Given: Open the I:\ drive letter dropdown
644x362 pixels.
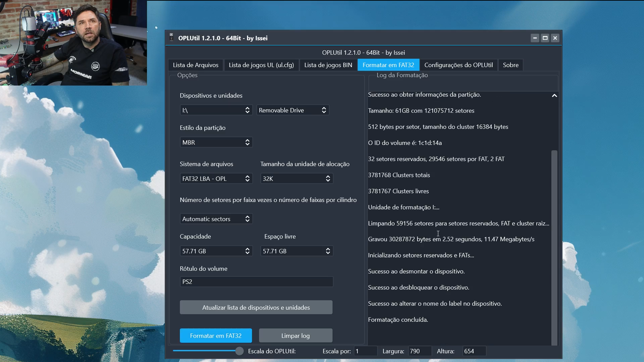Looking at the screenshot, I should click(216, 110).
